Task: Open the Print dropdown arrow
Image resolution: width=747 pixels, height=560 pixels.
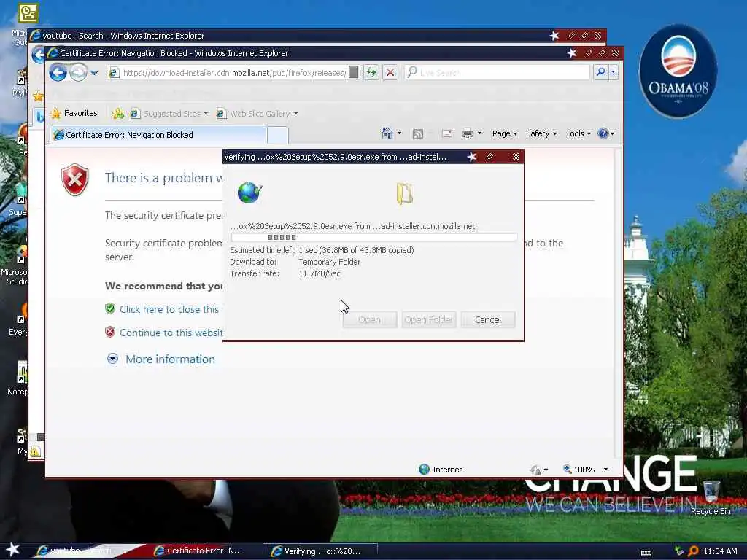Action: click(479, 134)
